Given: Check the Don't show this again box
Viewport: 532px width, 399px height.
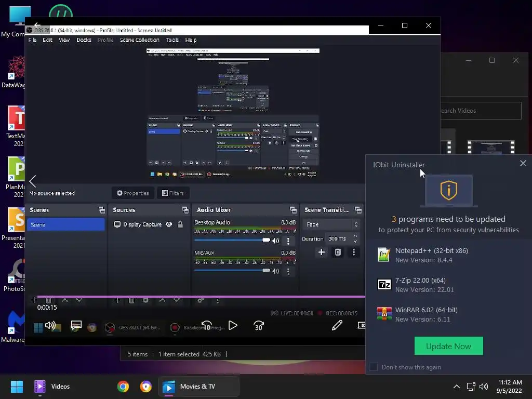Looking at the screenshot, I should [x=374, y=367].
